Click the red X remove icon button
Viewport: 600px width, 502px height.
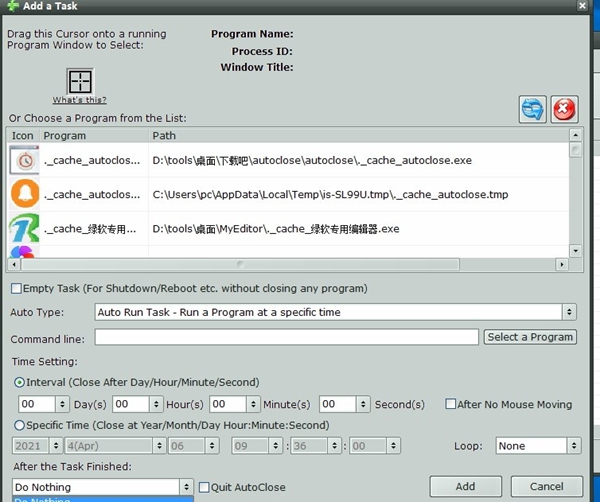point(564,109)
